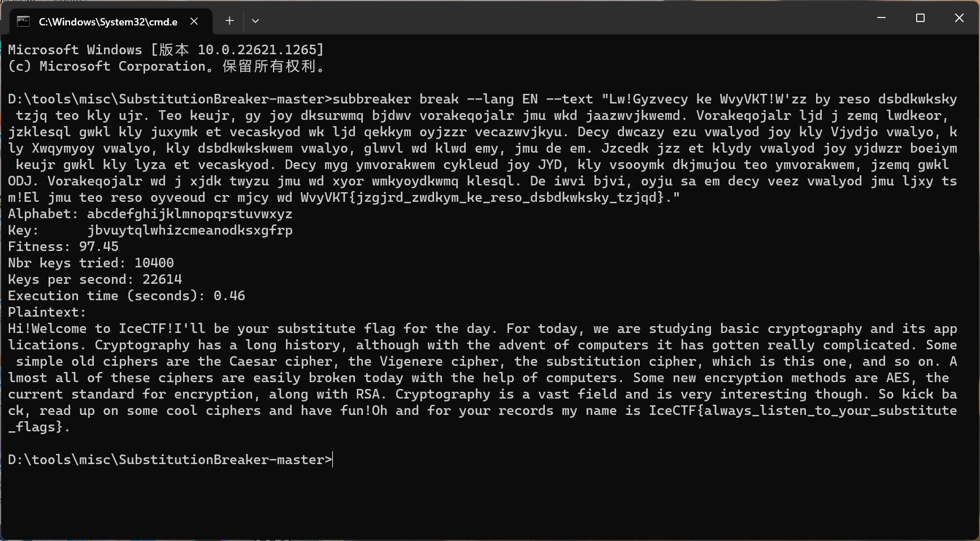Click the empty title bar area
Screen dimensions: 980x541
tap(565, 18)
